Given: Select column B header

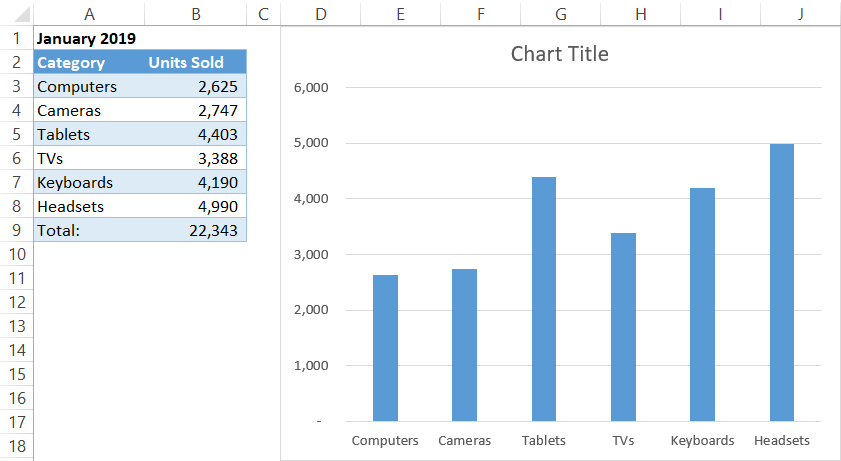Looking at the screenshot, I should pos(196,13).
